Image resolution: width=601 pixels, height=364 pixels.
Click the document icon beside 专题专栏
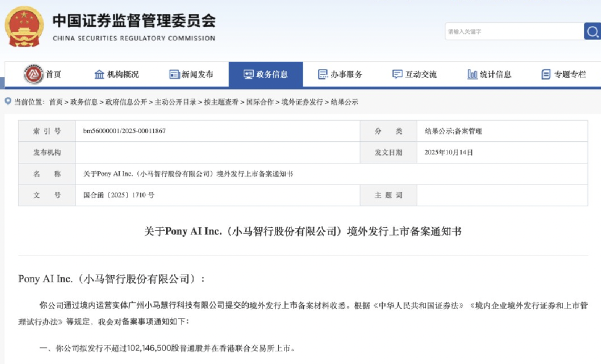[546, 74]
